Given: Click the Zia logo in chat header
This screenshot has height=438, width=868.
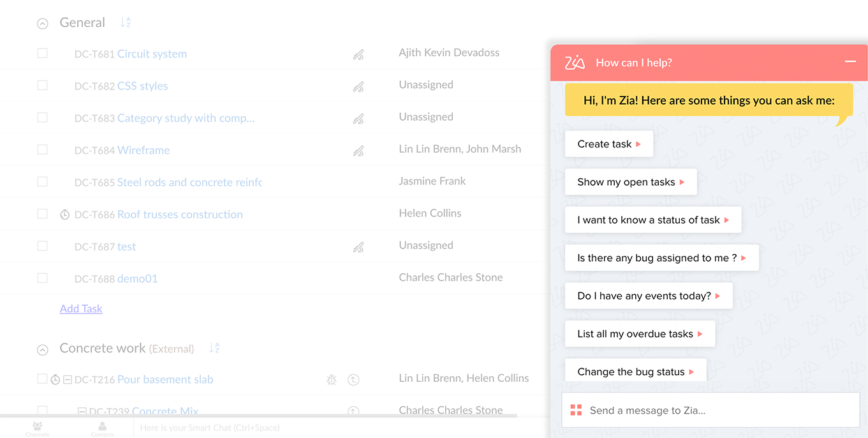Looking at the screenshot, I should (575, 63).
